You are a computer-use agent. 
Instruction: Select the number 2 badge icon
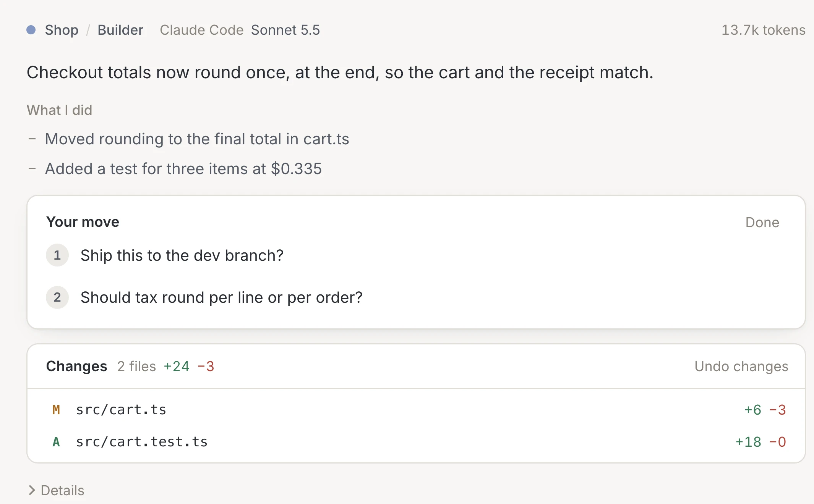point(57,297)
